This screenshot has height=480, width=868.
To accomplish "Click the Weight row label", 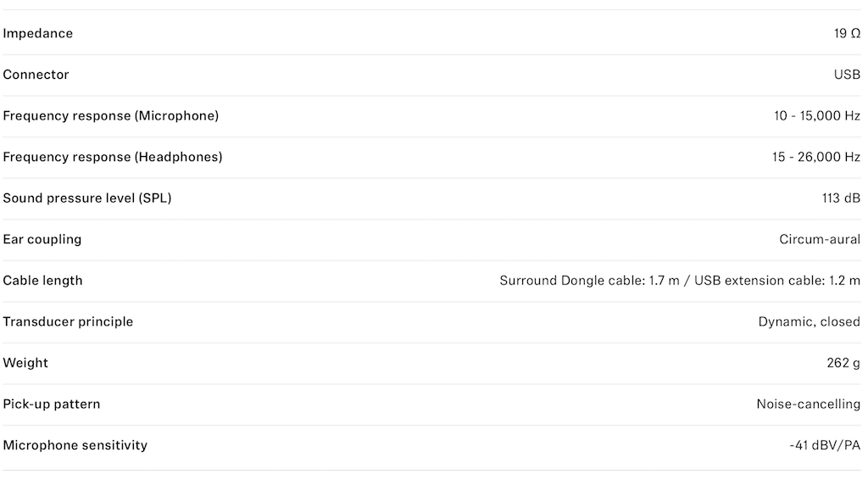I will [25, 363].
